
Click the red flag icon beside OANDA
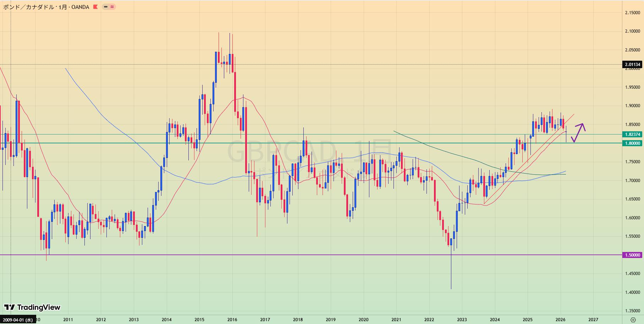[95, 7]
